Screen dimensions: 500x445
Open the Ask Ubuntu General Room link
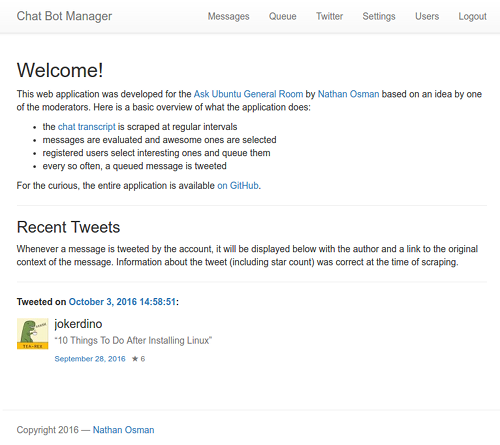(x=248, y=94)
